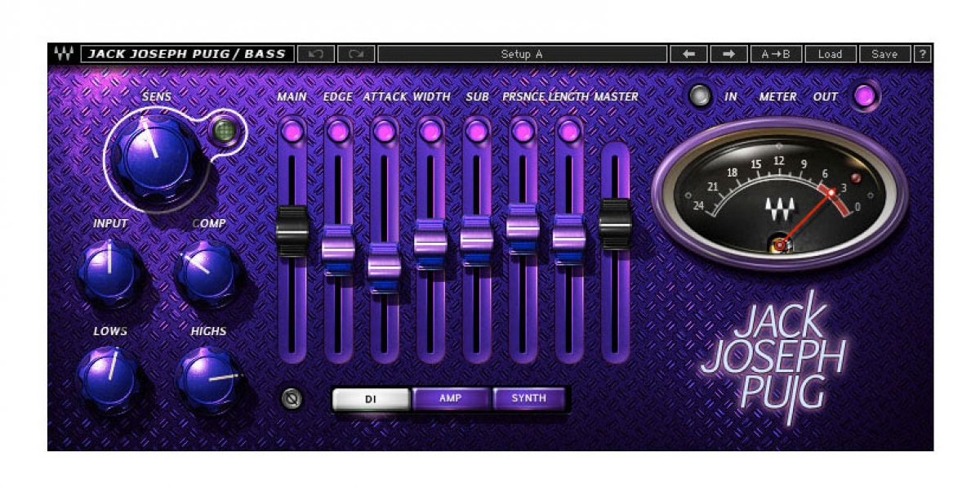Open the Setup A preset menu
The width and height of the screenshot is (980, 488).
522,54
